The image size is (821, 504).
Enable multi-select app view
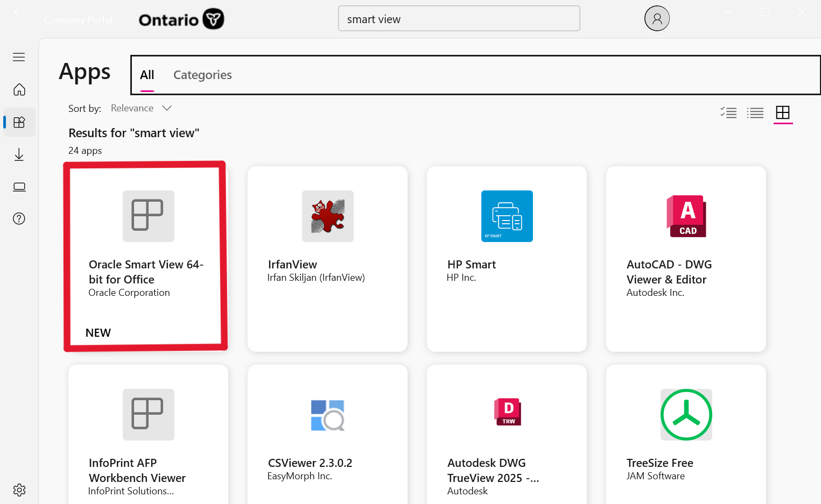(728, 113)
